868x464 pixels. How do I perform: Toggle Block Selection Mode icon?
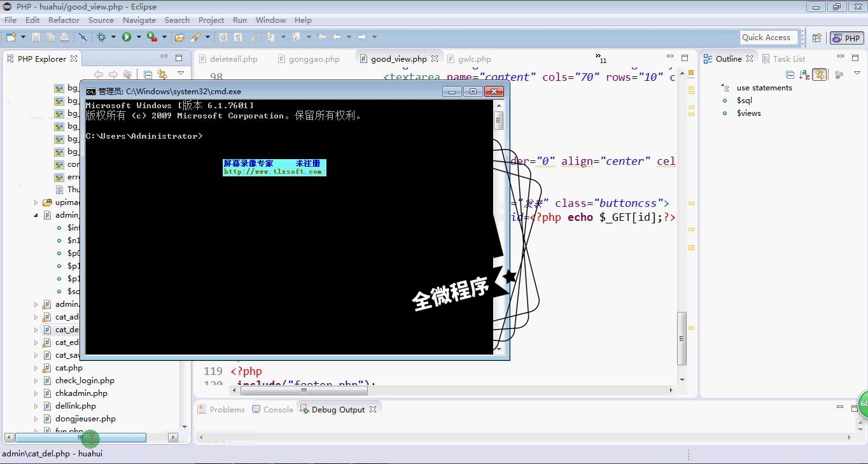pos(223,38)
